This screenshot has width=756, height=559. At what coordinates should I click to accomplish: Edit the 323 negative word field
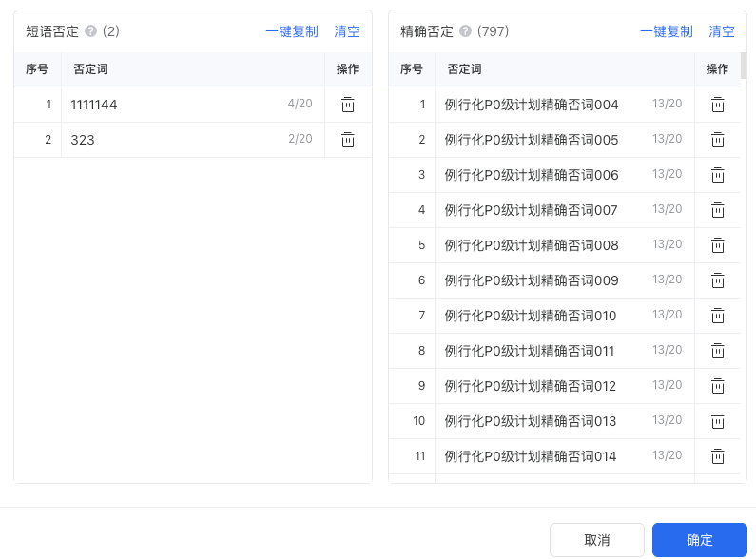(x=171, y=140)
